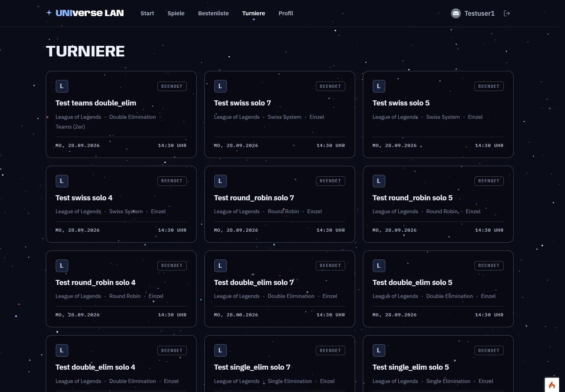565x392 pixels.
Task: Click the BEENDET badge on Test swiss solo 5
Action: pyautogui.click(x=489, y=86)
